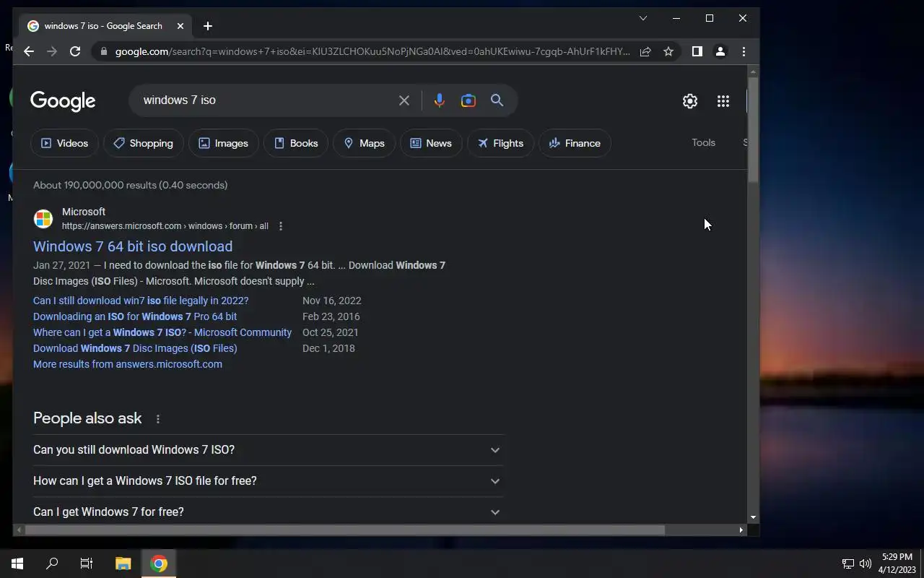Filter results by Videos
This screenshot has width=924, height=578.
pos(64,143)
